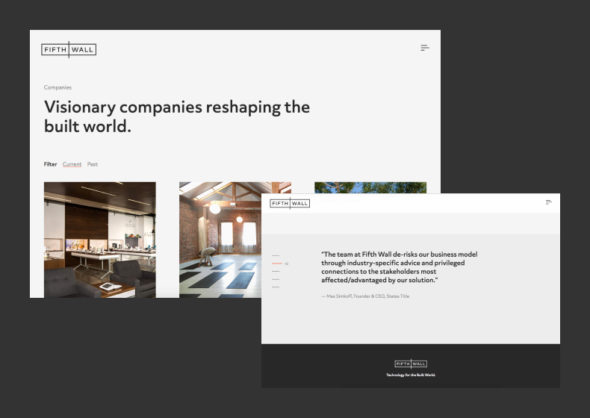
Task: Click the Filter label
Action: 50,164
